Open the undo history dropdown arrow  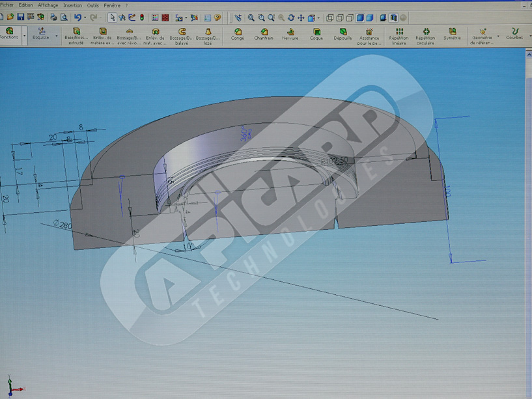pos(85,18)
